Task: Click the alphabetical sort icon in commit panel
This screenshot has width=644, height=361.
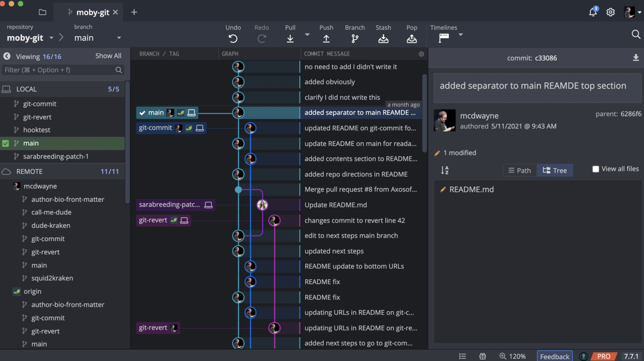Action: tap(444, 170)
